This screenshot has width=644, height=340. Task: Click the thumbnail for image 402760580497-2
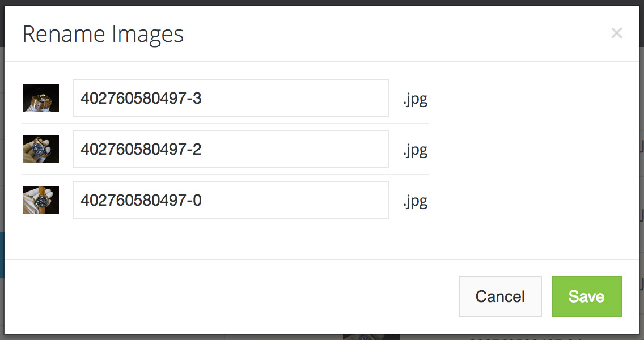pyautogui.click(x=41, y=149)
